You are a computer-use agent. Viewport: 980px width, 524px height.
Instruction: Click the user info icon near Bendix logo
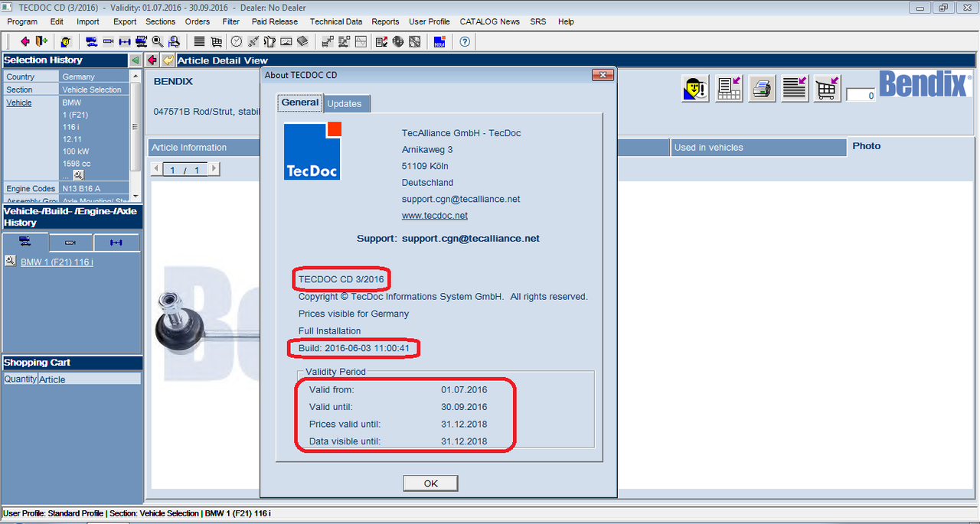pyautogui.click(x=695, y=89)
